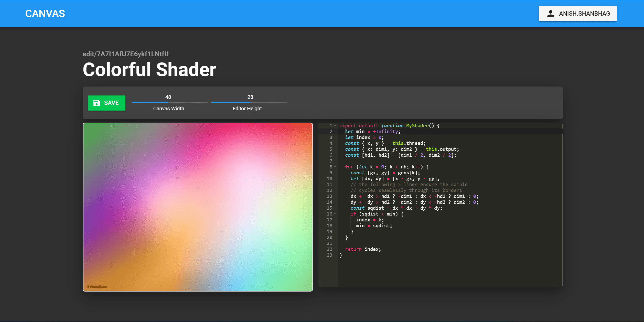Click the 'let index = 0;' code line

coord(364,137)
